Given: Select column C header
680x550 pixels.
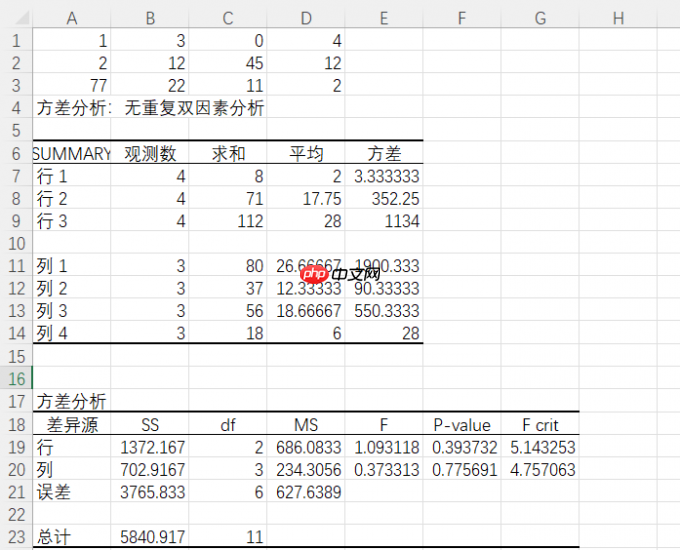Looking at the screenshot, I should click(x=228, y=19).
